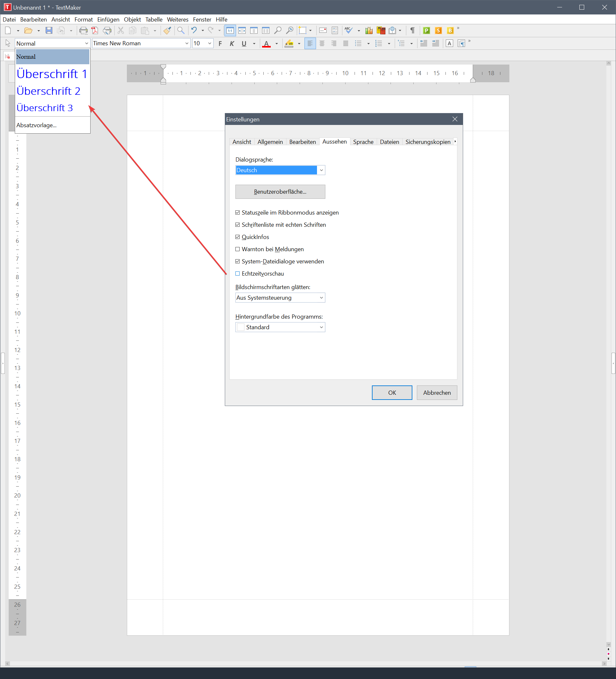
Task: Switch to the Sprache tab
Action: tap(363, 142)
